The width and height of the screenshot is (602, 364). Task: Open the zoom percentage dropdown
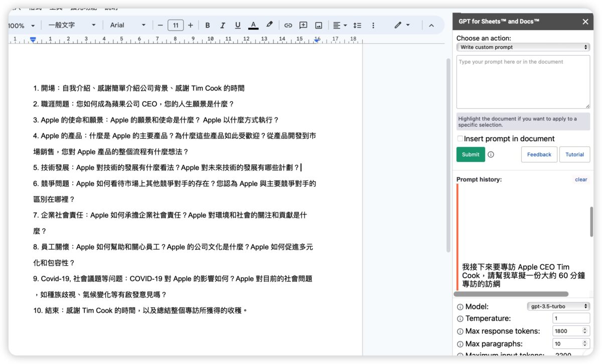(x=22, y=26)
